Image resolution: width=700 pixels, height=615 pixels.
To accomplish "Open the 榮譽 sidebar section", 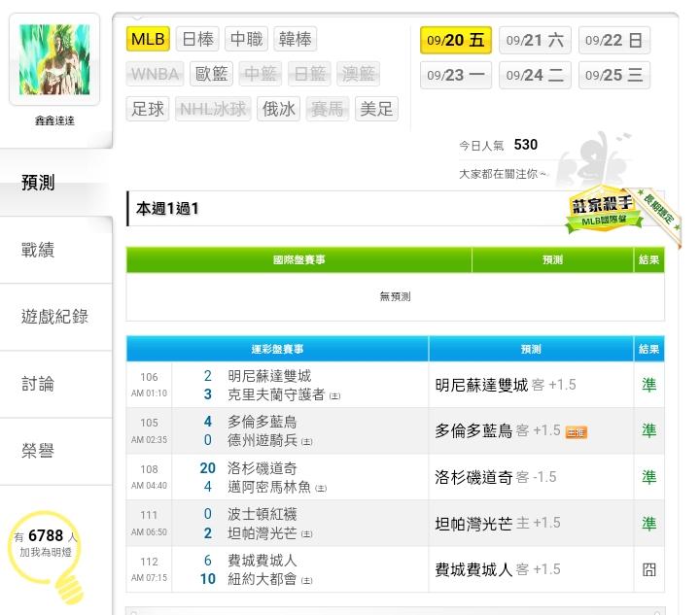I will pyautogui.click(x=55, y=451).
